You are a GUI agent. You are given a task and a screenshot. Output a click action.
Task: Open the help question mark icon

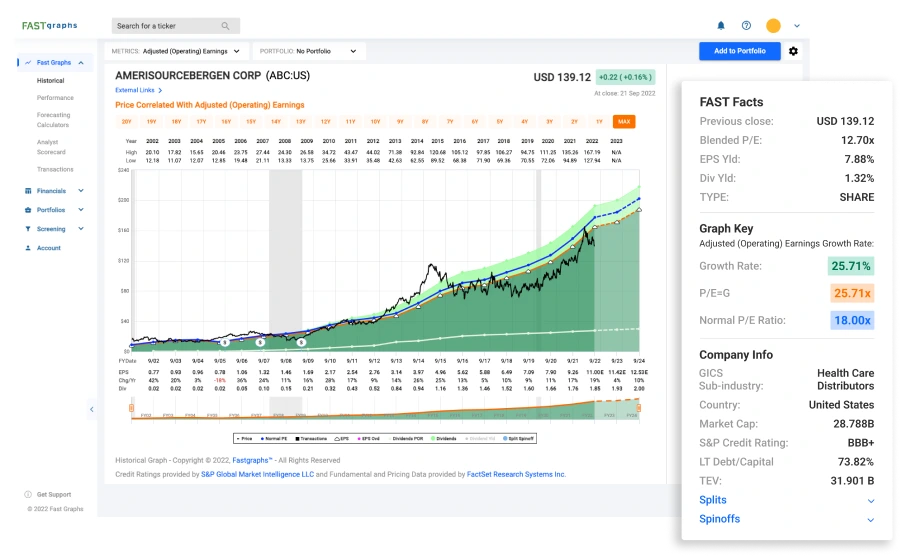[746, 25]
